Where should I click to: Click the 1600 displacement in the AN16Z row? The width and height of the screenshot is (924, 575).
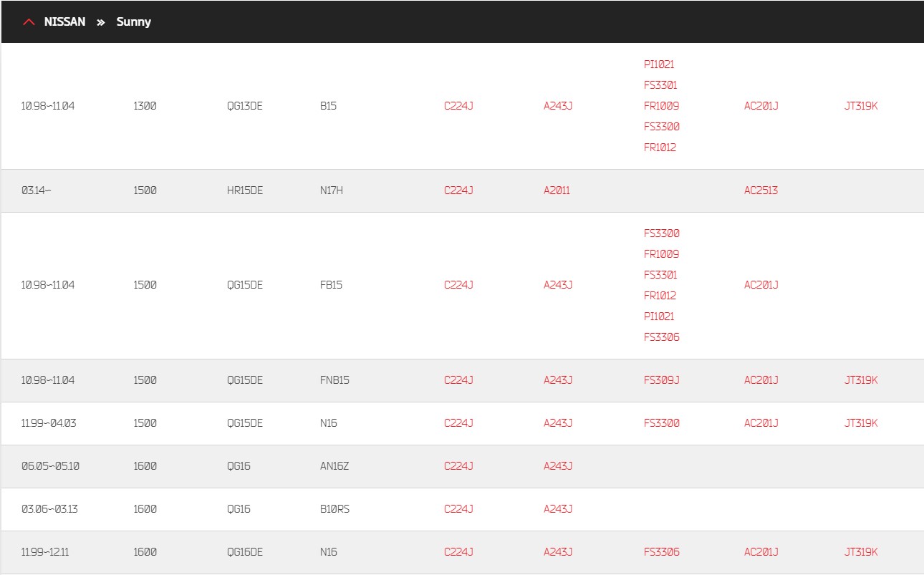tap(145, 466)
